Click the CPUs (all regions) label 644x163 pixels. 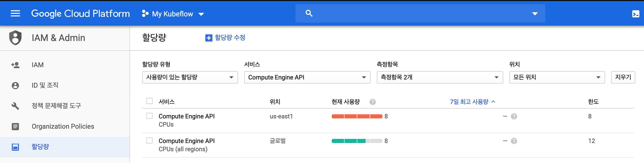183,149
